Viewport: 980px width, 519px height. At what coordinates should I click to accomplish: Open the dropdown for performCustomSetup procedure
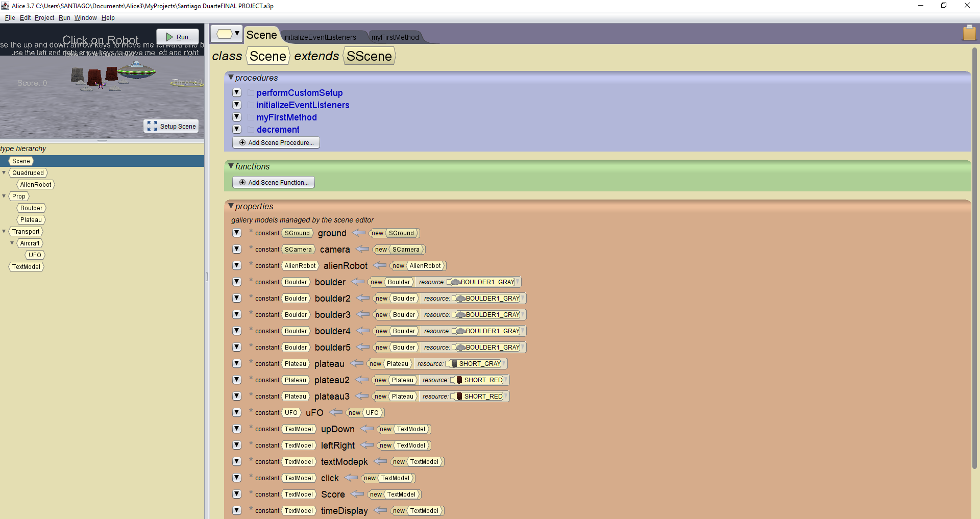click(237, 92)
